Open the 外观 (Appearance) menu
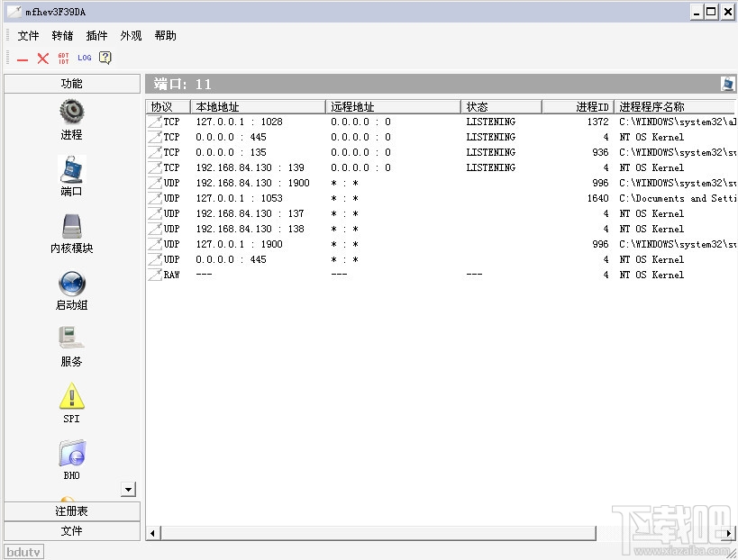This screenshot has height=560, width=738. pos(130,36)
